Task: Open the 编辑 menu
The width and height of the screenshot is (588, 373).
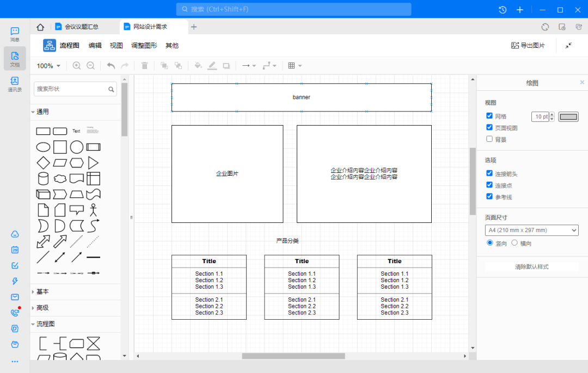Action: coord(95,45)
